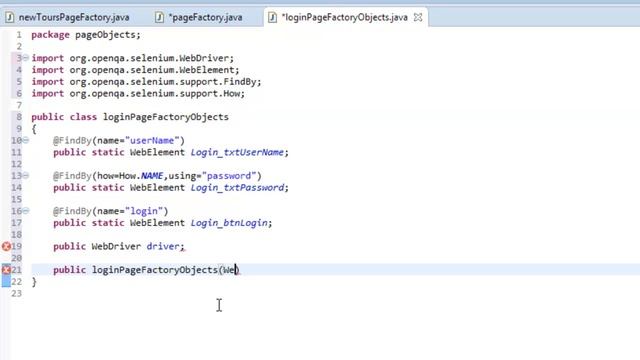This screenshot has height=360, width=640.
Task: Click the import support.How line
Action: (138, 94)
